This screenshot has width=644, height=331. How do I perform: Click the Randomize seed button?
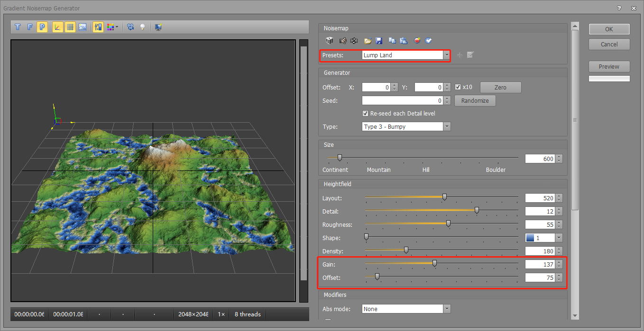(x=475, y=101)
